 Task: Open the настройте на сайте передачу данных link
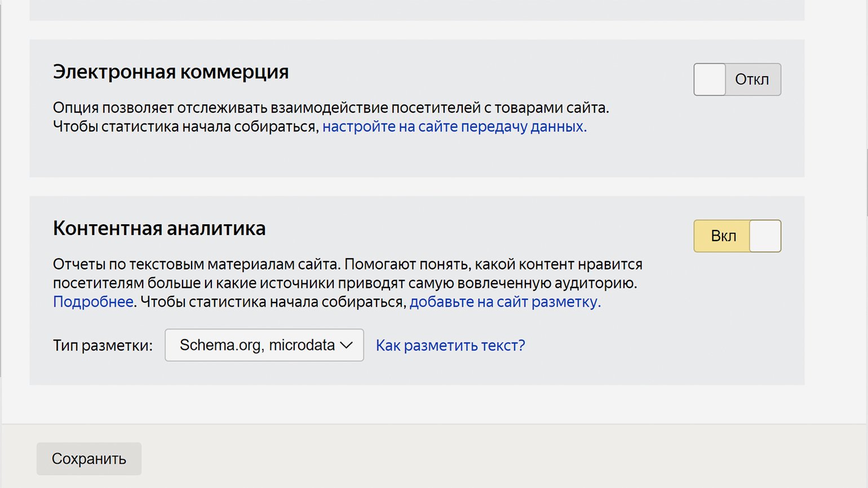click(x=454, y=127)
